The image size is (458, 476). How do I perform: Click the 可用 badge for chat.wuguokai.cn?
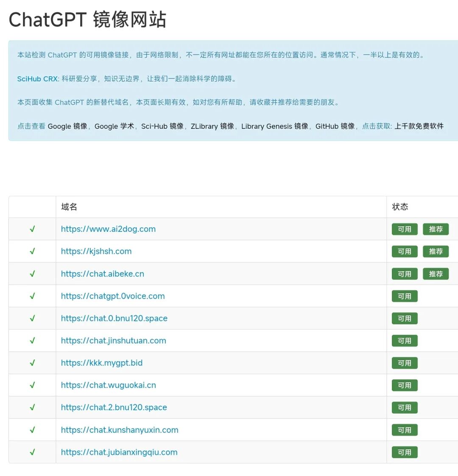pos(405,386)
